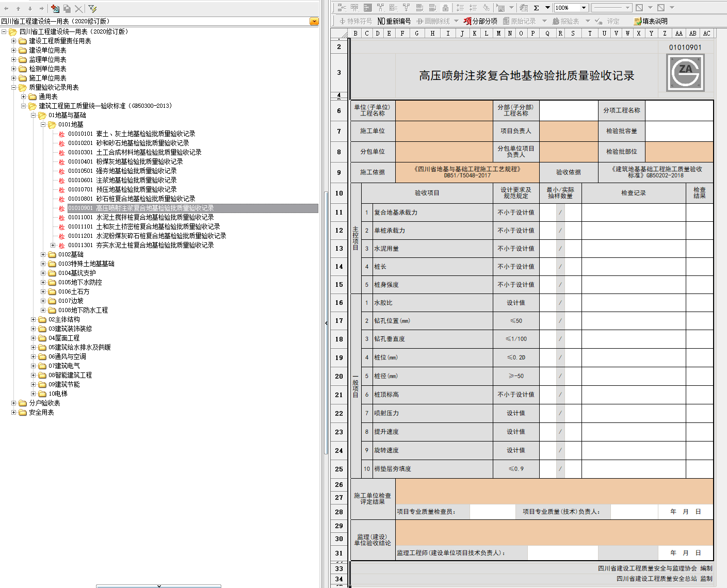
Task: Click the 单位(子单位)工程名称 orange input cell
Action: 444,110
